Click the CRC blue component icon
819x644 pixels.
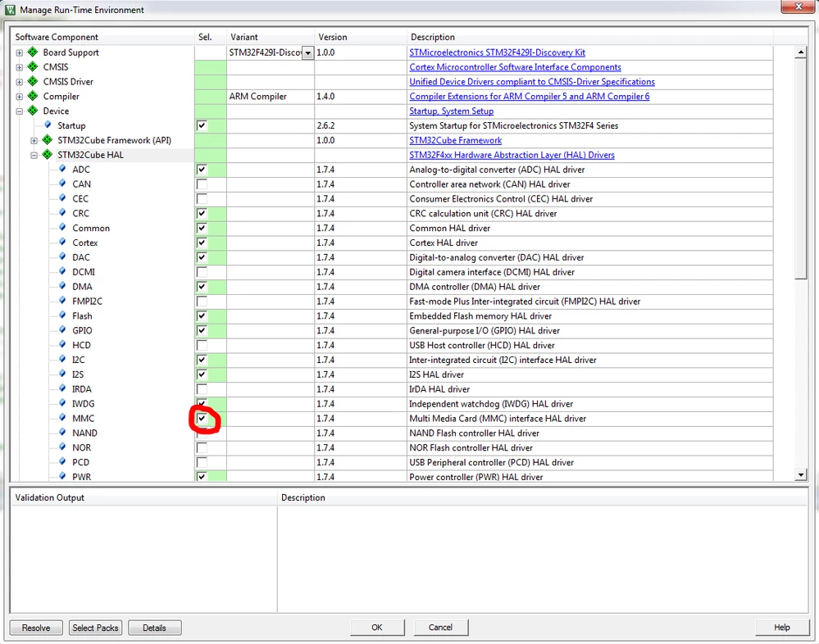(62, 212)
